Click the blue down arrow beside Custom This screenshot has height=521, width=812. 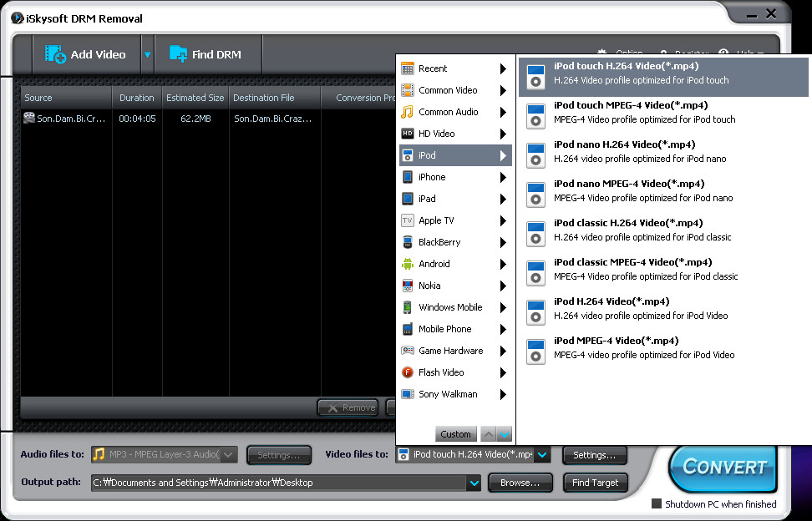[505, 434]
